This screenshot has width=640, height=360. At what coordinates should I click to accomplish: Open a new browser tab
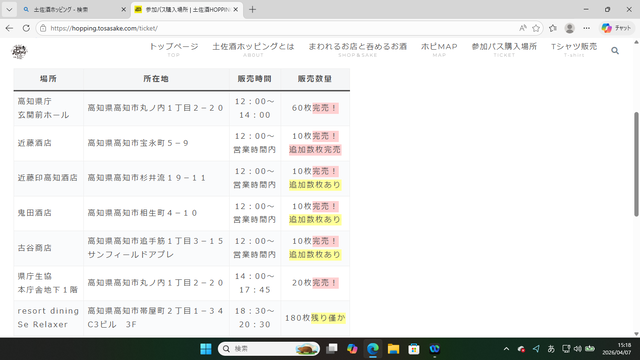tap(252, 9)
